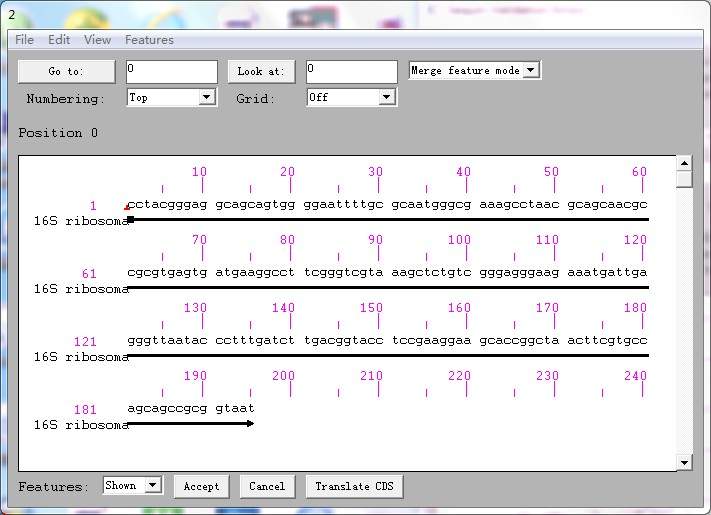Click row start number 61
This screenshot has height=515, width=711.
point(89,274)
